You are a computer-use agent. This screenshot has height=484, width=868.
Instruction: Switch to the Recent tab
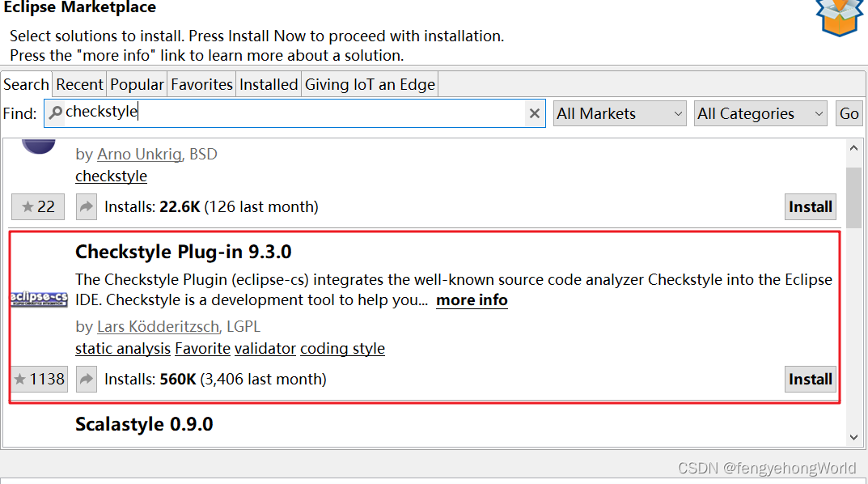tap(80, 85)
